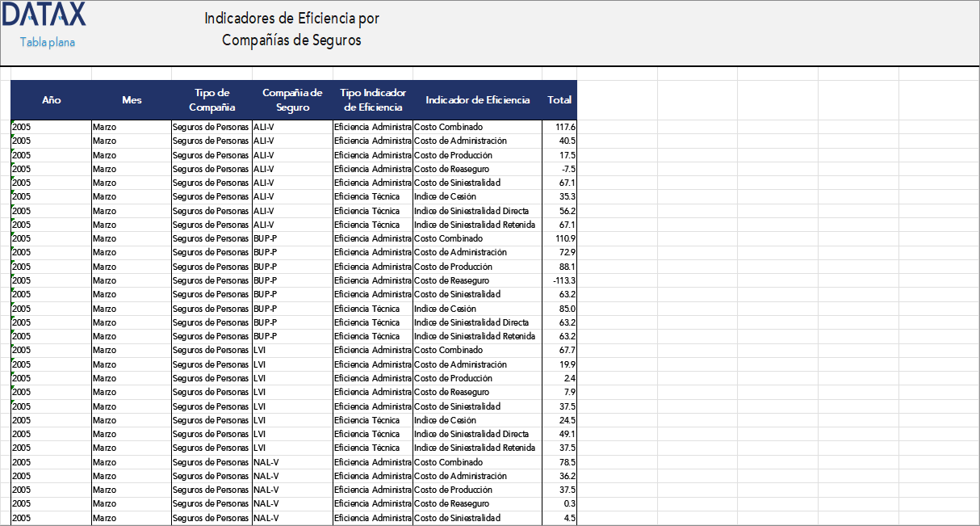
Task: Click the DATAX logo
Action: (x=44, y=15)
